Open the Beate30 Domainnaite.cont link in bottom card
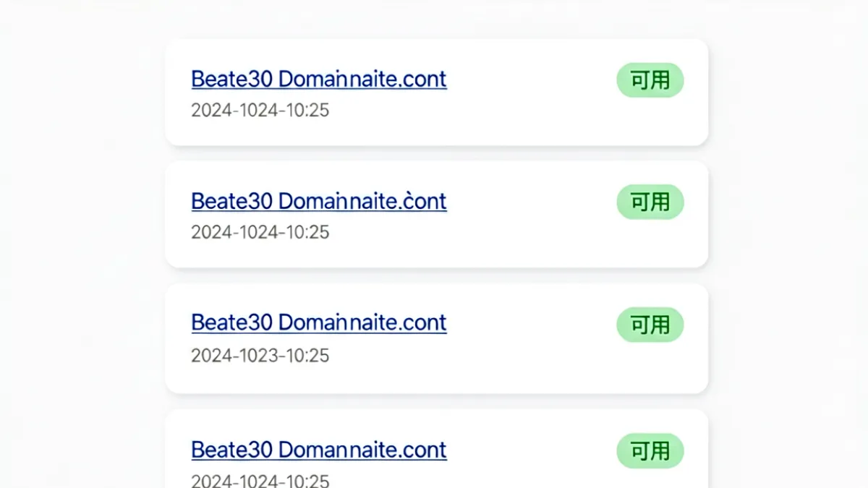868x488 pixels. pos(319,450)
